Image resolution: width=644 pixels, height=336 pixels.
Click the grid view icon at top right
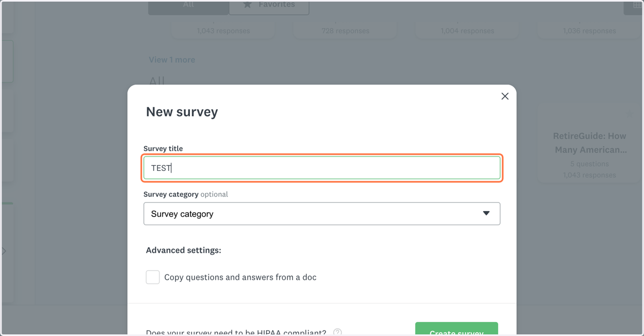pos(637,6)
